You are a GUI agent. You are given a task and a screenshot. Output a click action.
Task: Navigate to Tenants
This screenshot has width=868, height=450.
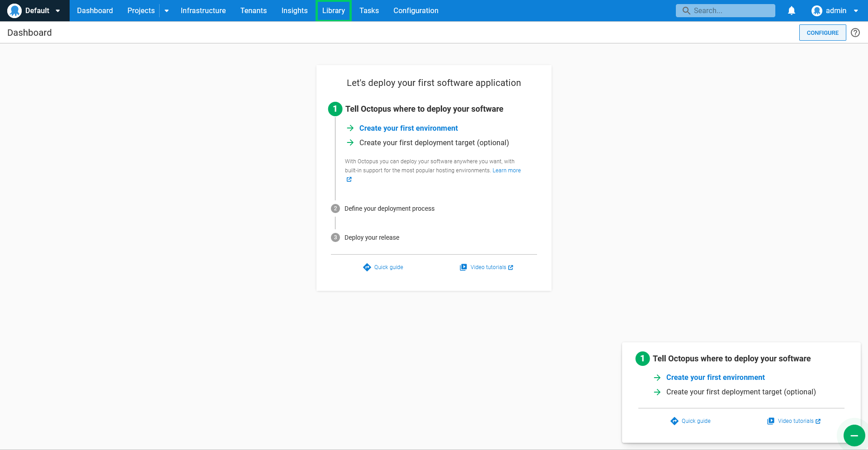click(x=254, y=10)
